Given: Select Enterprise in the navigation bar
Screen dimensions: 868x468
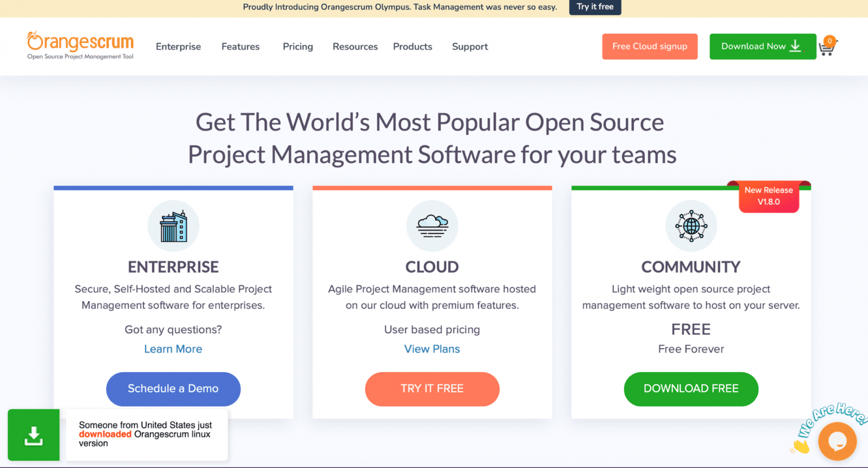Looking at the screenshot, I should pyautogui.click(x=178, y=46).
